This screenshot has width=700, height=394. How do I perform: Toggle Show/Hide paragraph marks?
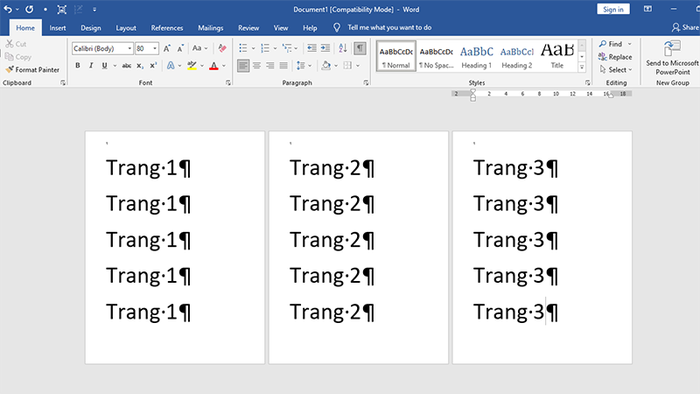coord(359,48)
